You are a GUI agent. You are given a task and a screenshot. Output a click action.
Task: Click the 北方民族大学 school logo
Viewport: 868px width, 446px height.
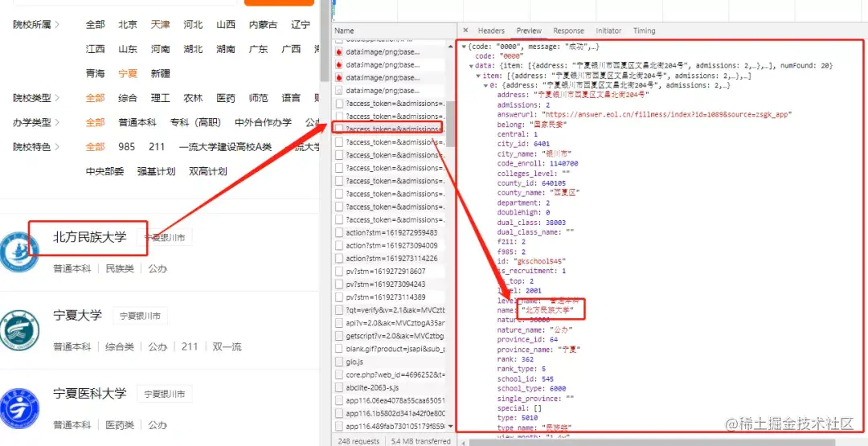coord(19,252)
